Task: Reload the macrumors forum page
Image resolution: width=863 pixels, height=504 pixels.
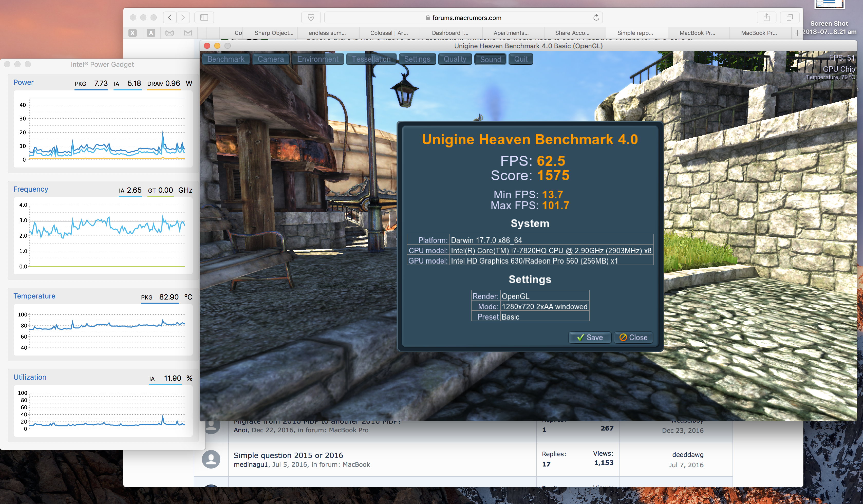Action: click(x=596, y=17)
